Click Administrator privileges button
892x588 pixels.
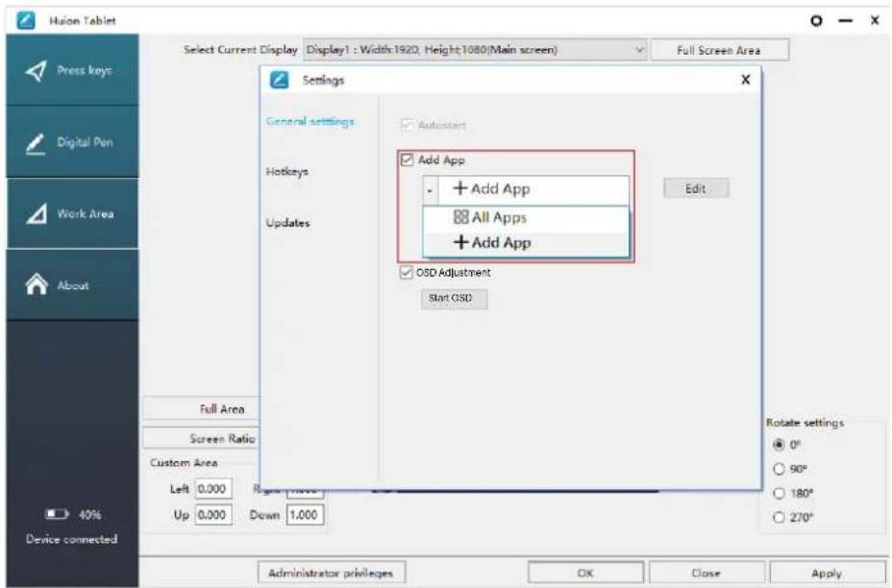point(331,573)
